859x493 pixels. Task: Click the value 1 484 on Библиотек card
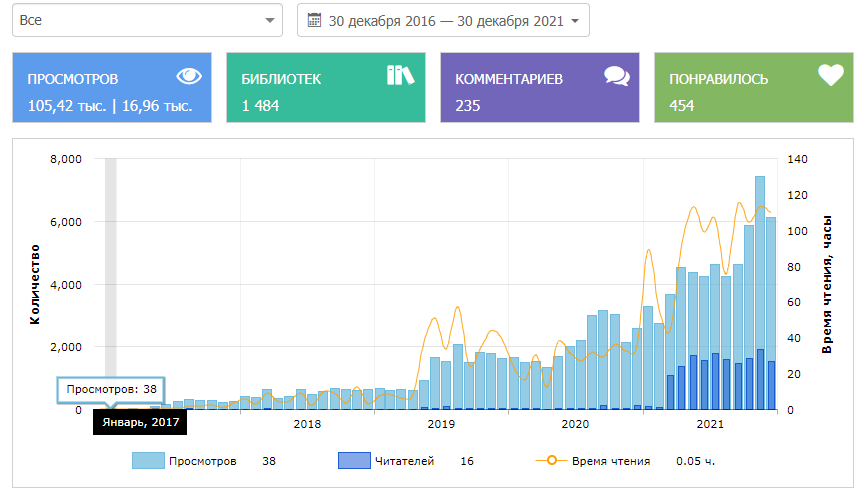click(x=261, y=106)
